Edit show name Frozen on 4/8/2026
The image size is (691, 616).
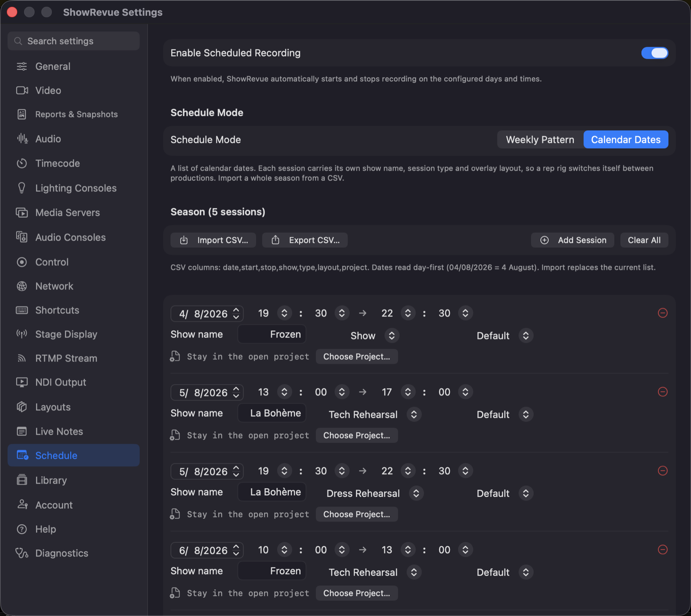pos(272,334)
